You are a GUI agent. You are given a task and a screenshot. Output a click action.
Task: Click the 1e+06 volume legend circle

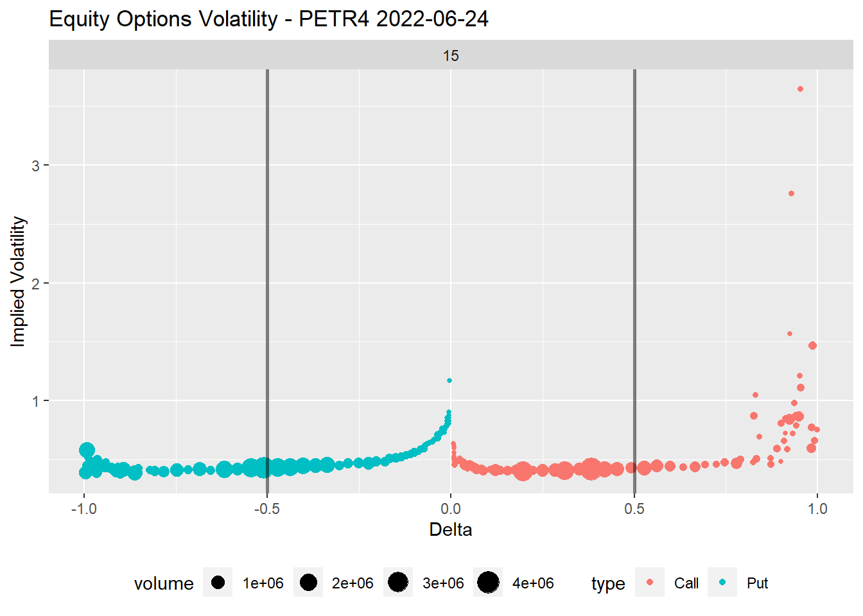pos(218,583)
